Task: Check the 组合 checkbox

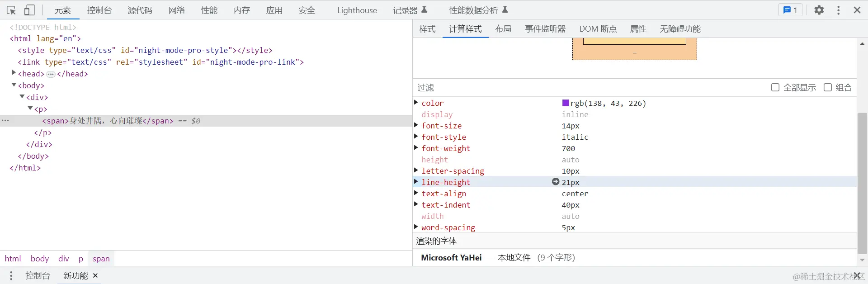Action: pos(828,87)
